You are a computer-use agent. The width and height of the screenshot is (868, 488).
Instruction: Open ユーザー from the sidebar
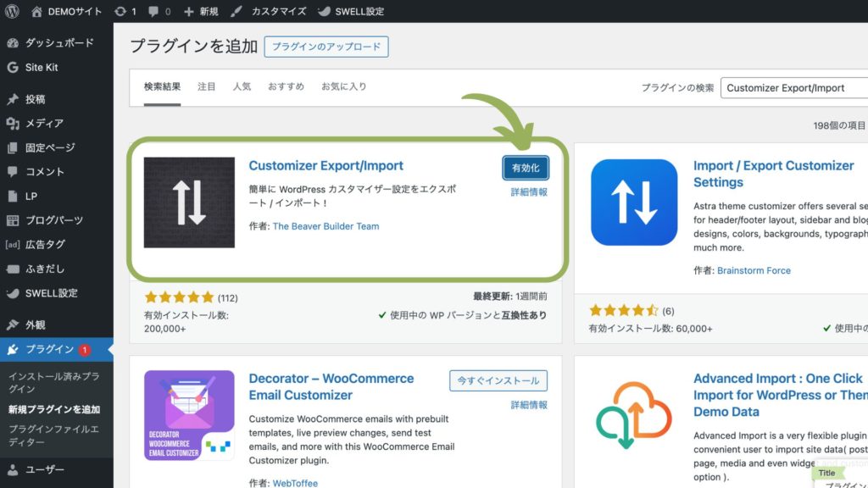coord(42,469)
